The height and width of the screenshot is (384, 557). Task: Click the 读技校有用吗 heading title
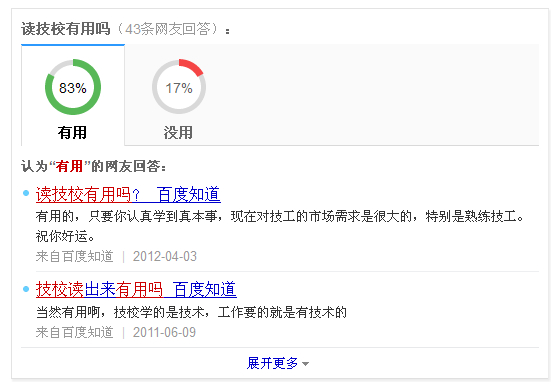66,29
